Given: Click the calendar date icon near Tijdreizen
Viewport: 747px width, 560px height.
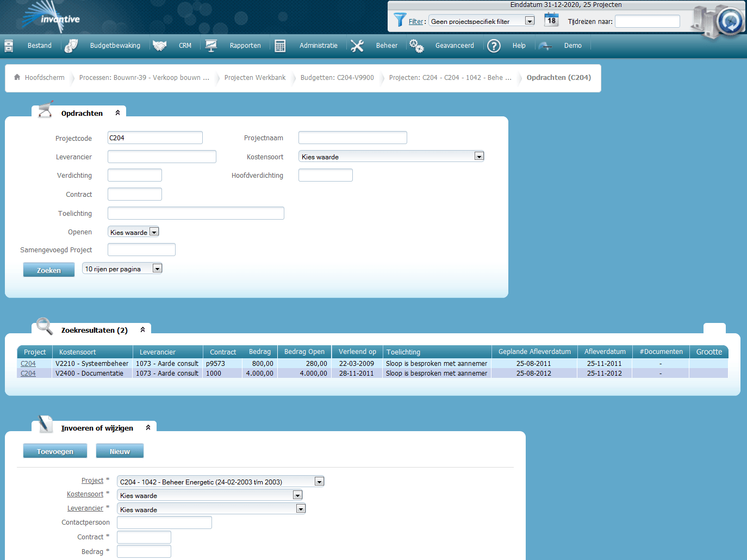Looking at the screenshot, I should 552,20.
